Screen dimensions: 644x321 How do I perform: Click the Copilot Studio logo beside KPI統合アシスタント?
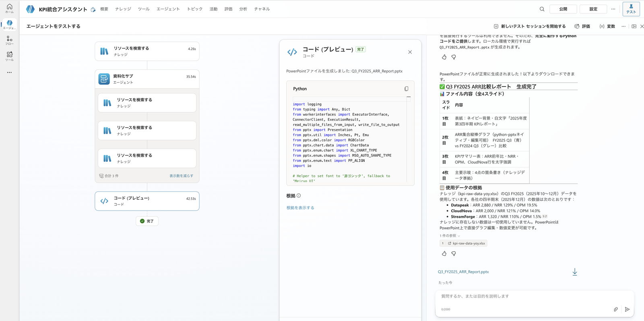(x=30, y=9)
